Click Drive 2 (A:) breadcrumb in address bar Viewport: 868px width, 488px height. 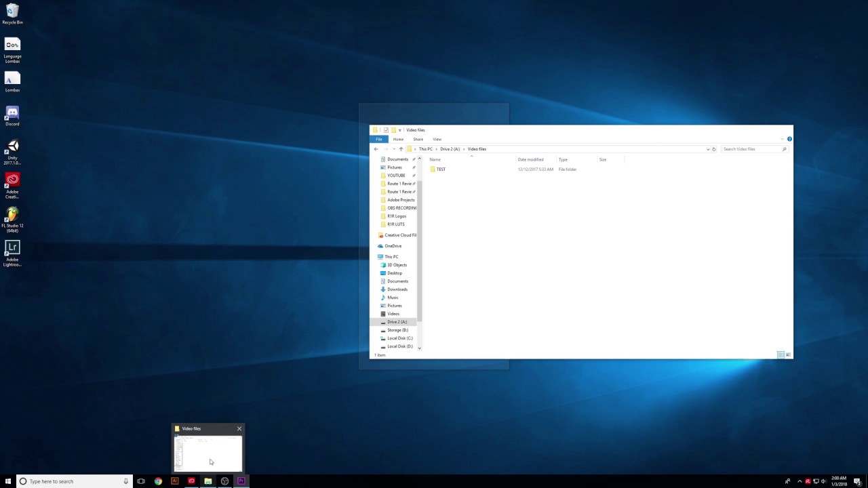450,149
